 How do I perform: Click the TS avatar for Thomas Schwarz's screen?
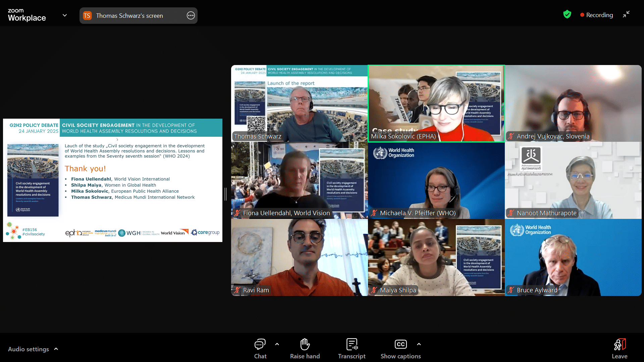(87, 15)
